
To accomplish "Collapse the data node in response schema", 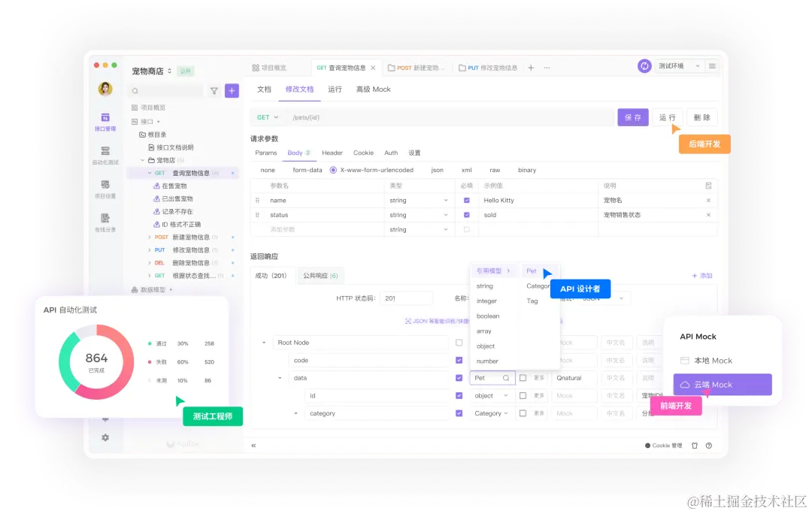I will 280,378.
